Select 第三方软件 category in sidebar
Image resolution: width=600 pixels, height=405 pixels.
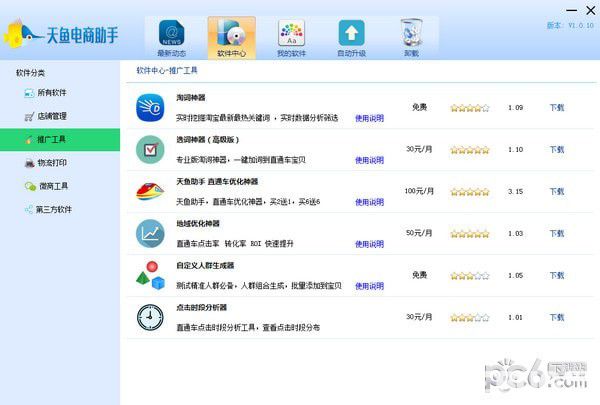[x=48, y=209]
